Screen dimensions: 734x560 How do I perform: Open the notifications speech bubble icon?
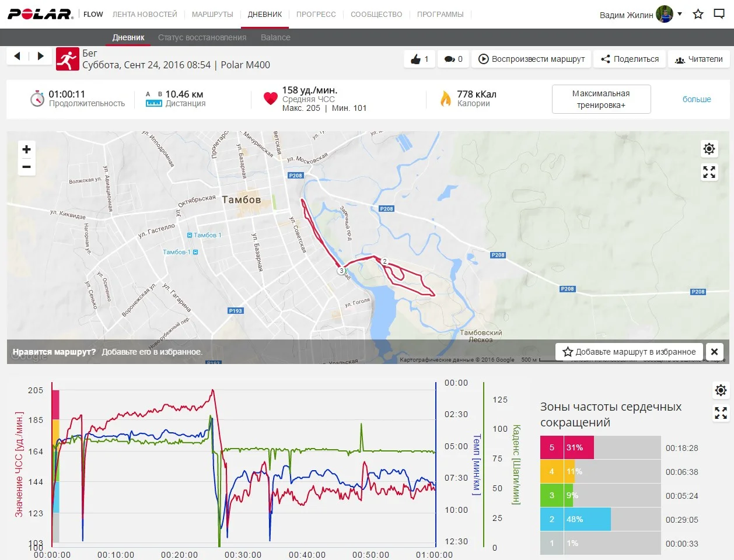pos(719,15)
